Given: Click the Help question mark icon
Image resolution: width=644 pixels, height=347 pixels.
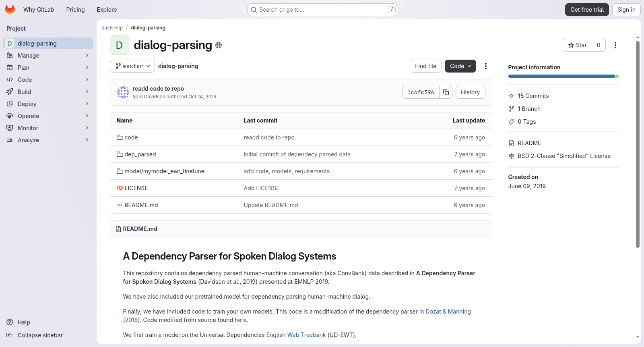Looking at the screenshot, I should click(x=10, y=322).
